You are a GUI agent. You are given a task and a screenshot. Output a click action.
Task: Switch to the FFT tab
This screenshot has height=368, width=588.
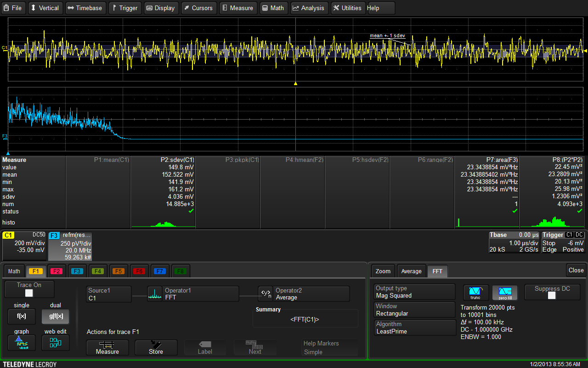pyautogui.click(x=437, y=271)
